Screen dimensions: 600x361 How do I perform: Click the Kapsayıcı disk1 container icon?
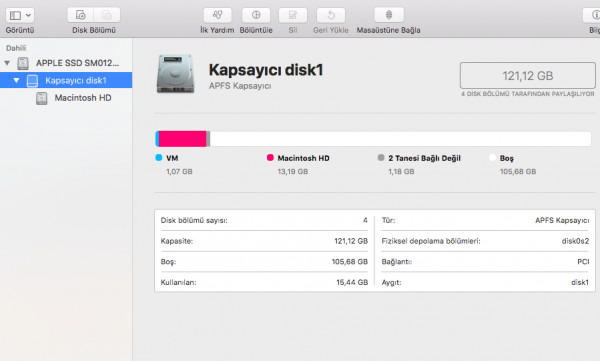click(x=32, y=81)
